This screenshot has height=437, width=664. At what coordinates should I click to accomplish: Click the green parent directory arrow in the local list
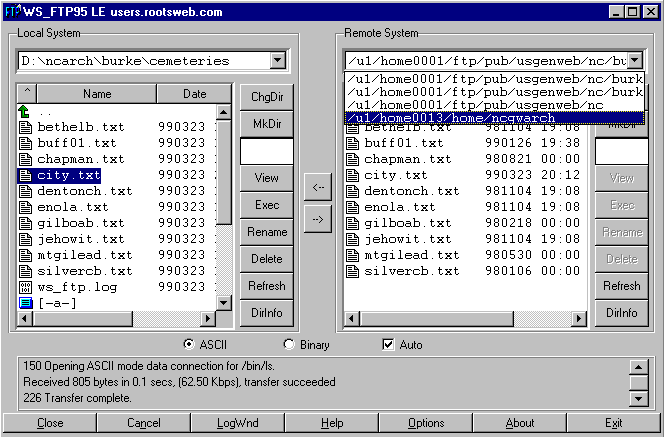[26, 112]
